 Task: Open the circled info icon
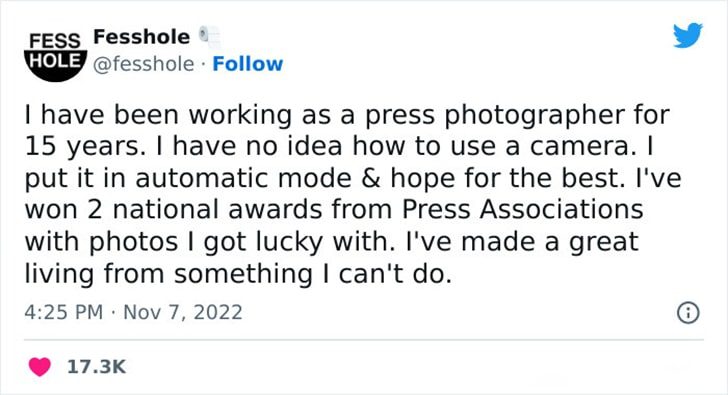688,313
